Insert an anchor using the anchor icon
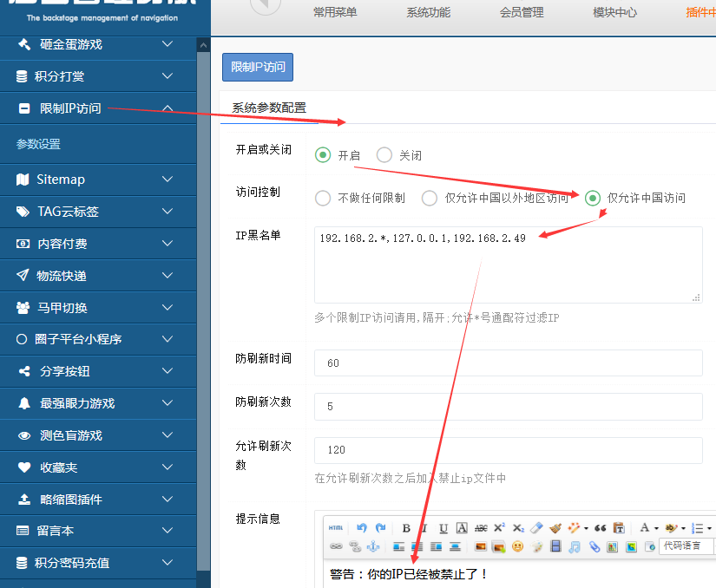Screen dimensions: 716x588 (x=374, y=547)
